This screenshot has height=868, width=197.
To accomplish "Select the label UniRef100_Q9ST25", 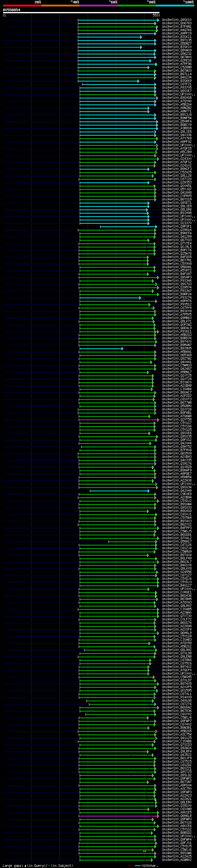I will (177, 772).
